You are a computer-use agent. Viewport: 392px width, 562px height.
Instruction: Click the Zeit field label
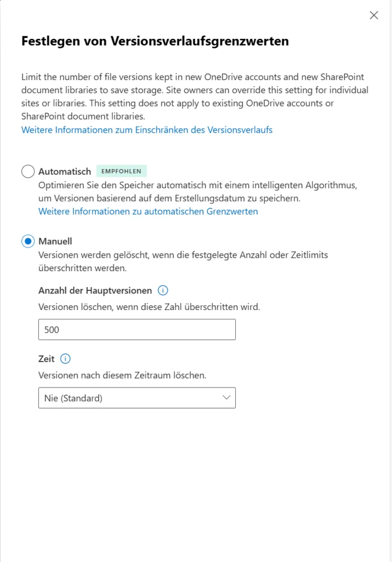point(47,359)
